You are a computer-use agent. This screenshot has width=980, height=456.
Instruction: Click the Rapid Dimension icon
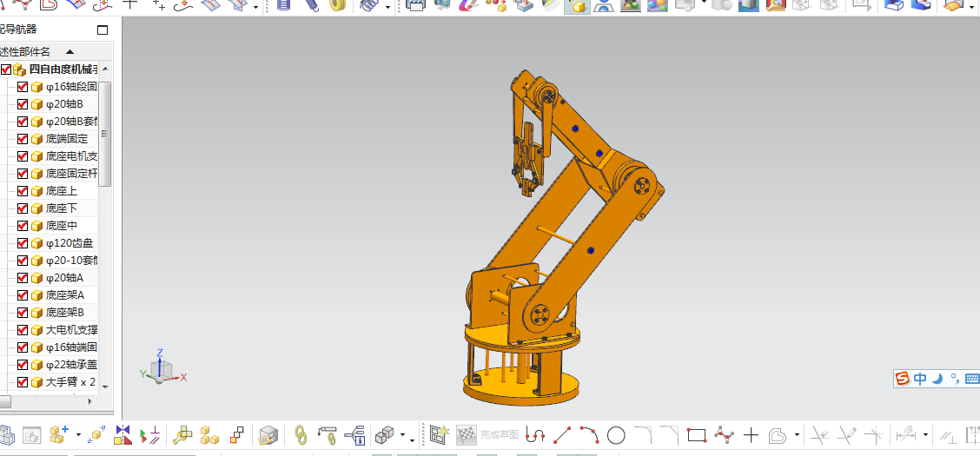905,435
